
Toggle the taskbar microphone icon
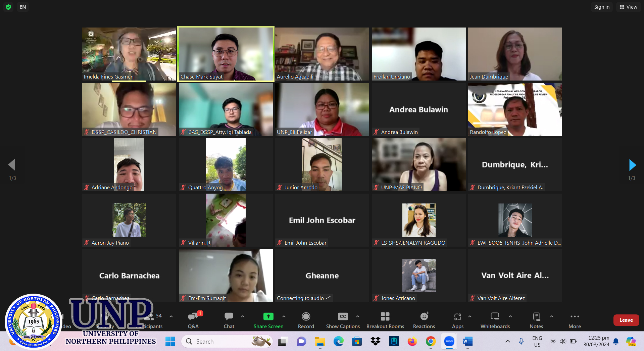(521, 341)
